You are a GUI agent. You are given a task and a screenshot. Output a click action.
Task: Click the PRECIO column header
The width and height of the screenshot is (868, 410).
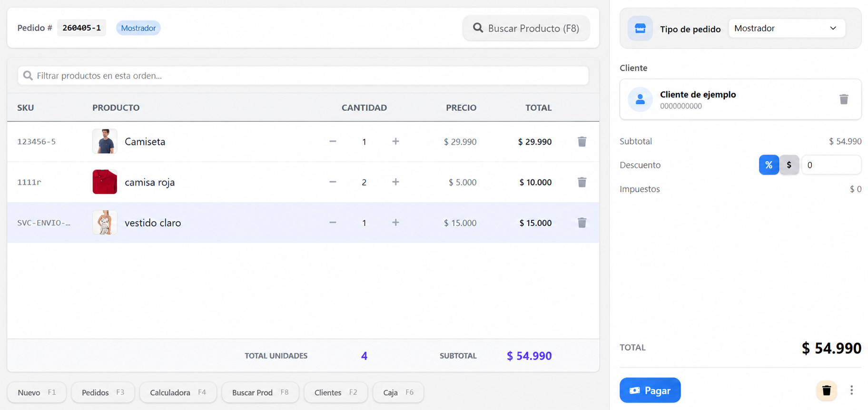(461, 107)
